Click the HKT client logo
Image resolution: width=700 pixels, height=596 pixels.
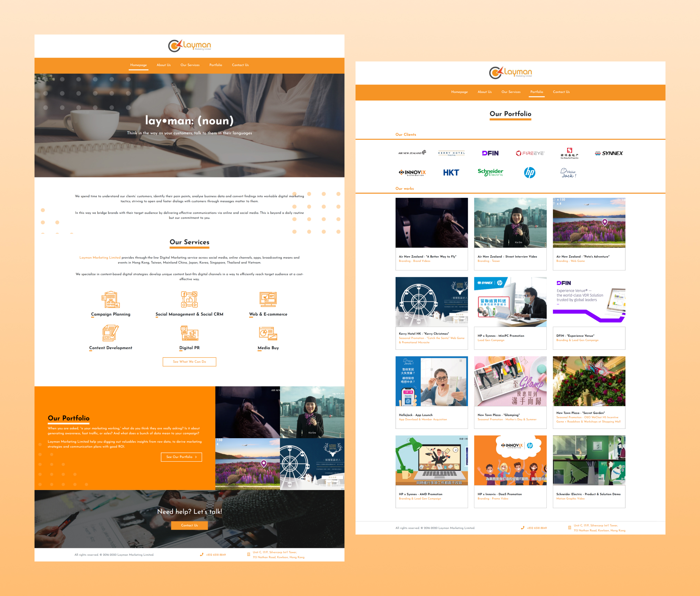coord(451,173)
